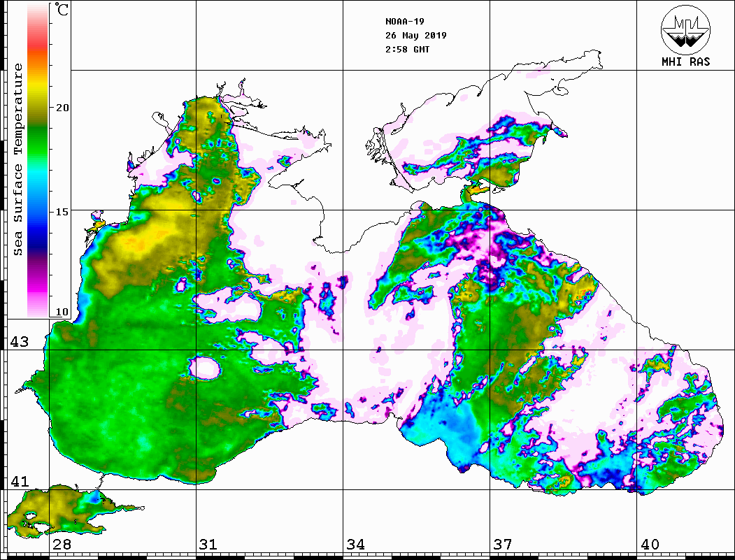The width and height of the screenshot is (735, 560).
Task: Click the '20' tick on color scale
Action: tap(62, 108)
